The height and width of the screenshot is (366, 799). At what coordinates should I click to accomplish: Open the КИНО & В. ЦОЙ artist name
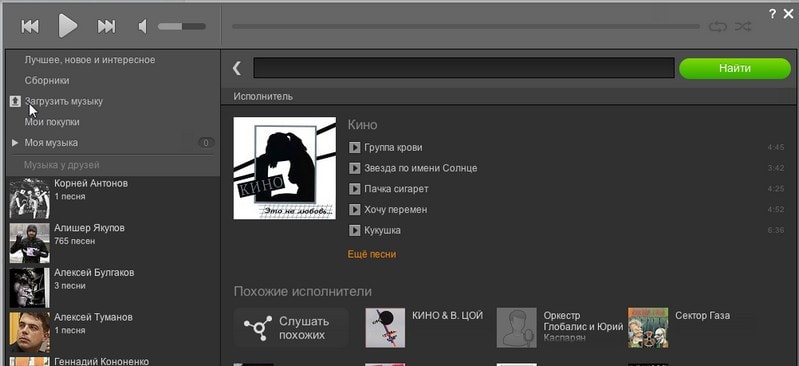tap(447, 315)
